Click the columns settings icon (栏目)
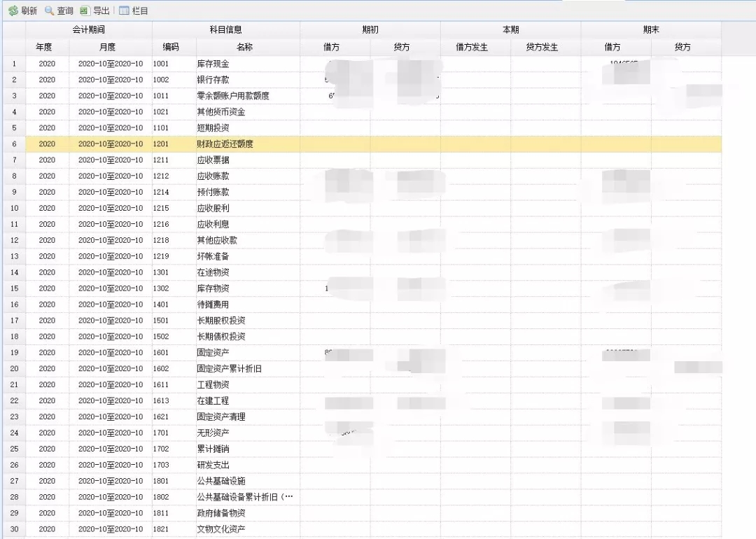Image resolution: width=756 pixels, height=539 pixels. (x=124, y=10)
